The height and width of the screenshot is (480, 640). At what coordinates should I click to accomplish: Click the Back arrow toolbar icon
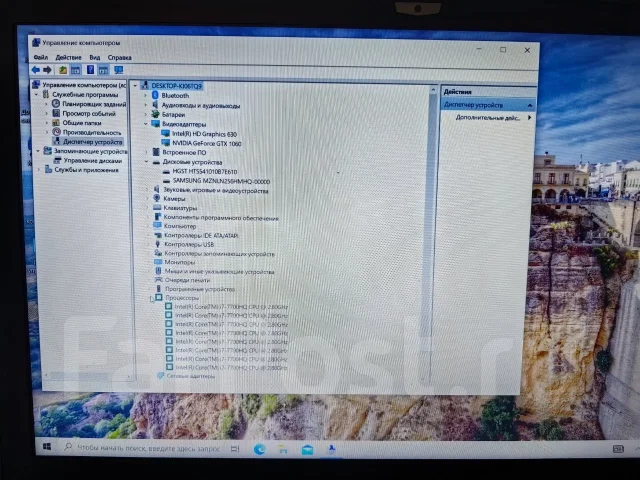[x=36, y=70]
